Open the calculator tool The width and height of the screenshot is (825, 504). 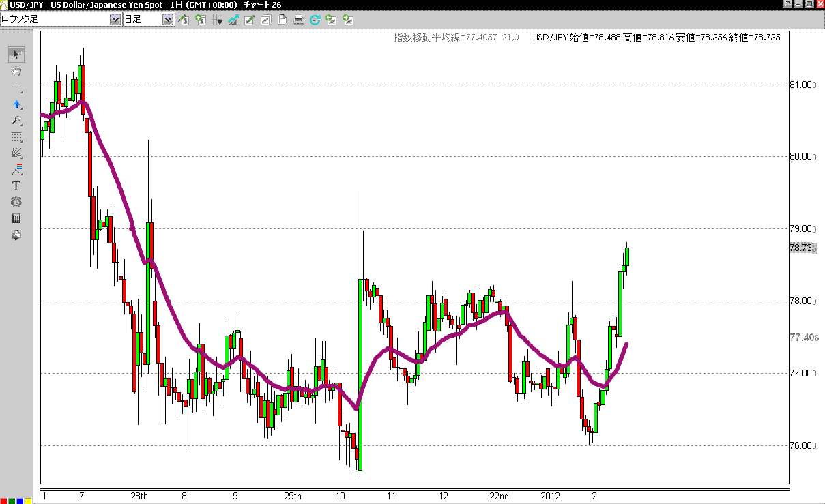[x=16, y=218]
